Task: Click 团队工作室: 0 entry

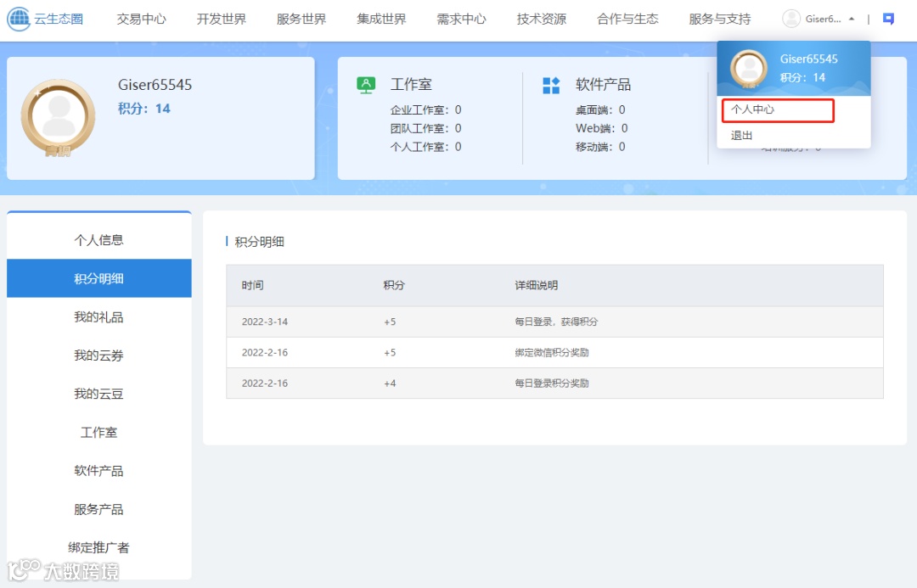Action: pos(425,128)
